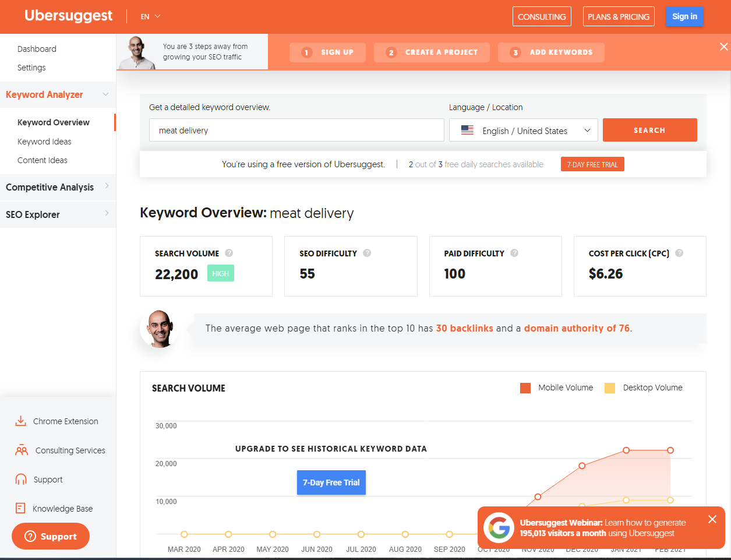Start step 3 Add Keywords
Screen dimensions: 731x560
coord(551,52)
